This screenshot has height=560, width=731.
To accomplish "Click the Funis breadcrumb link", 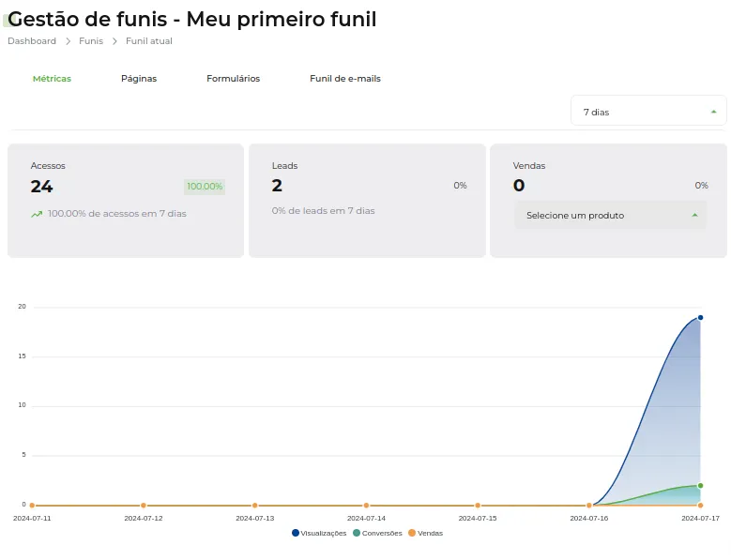I will [91, 41].
